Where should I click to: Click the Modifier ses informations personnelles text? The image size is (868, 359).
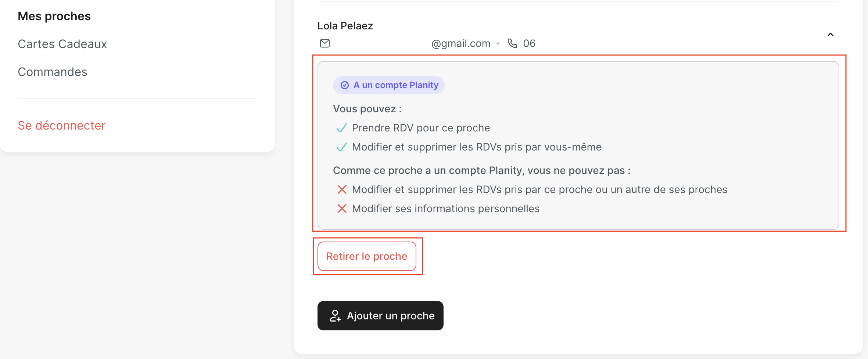point(445,208)
